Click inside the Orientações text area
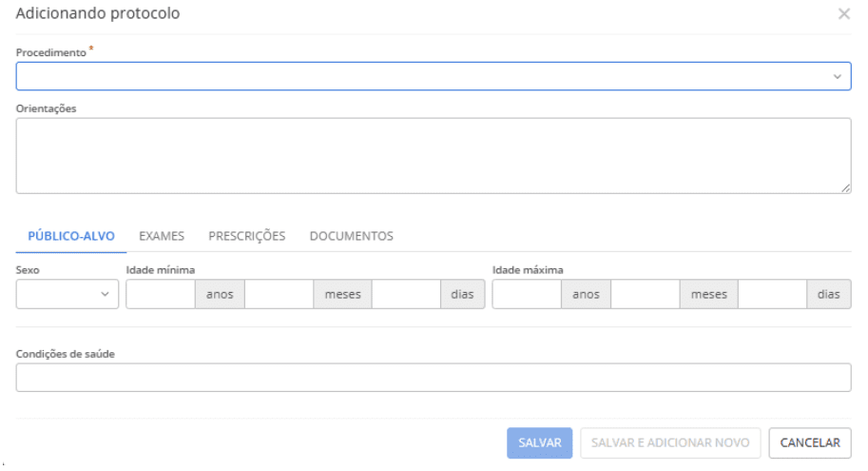The width and height of the screenshot is (868, 471). pos(433,155)
